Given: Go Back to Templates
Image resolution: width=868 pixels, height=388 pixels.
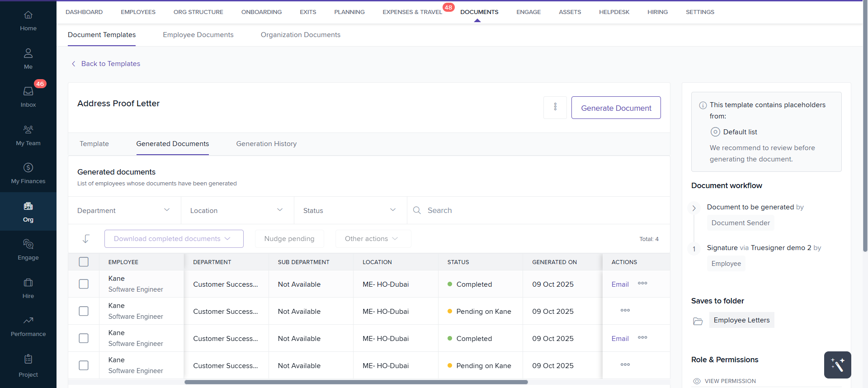Looking at the screenshot, I should 106,64.
